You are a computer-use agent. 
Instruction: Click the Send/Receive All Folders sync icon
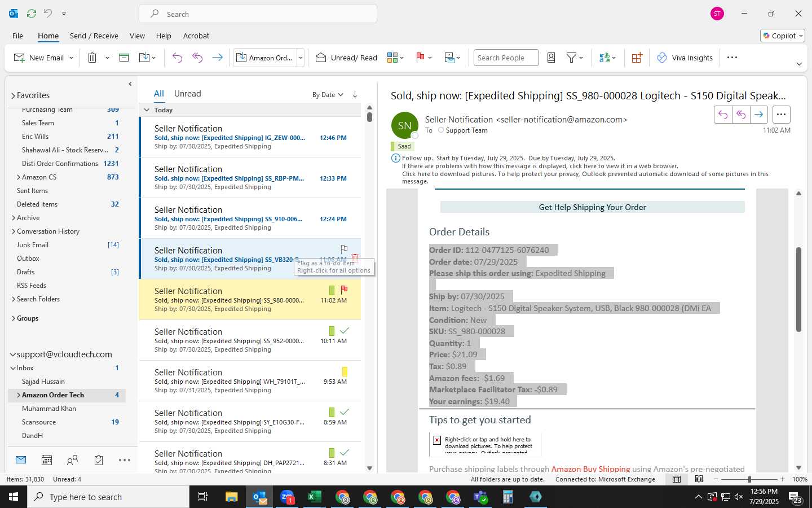[x=32, y=14]
